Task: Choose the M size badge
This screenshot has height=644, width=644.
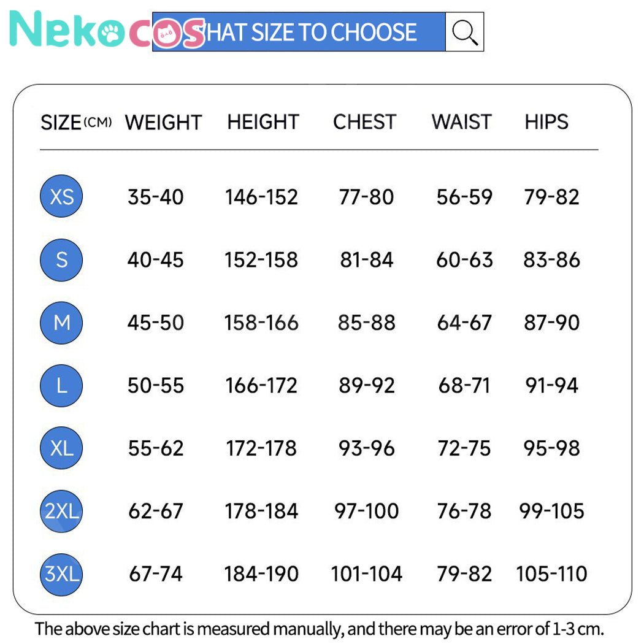Action: click(x=61, y=323)
